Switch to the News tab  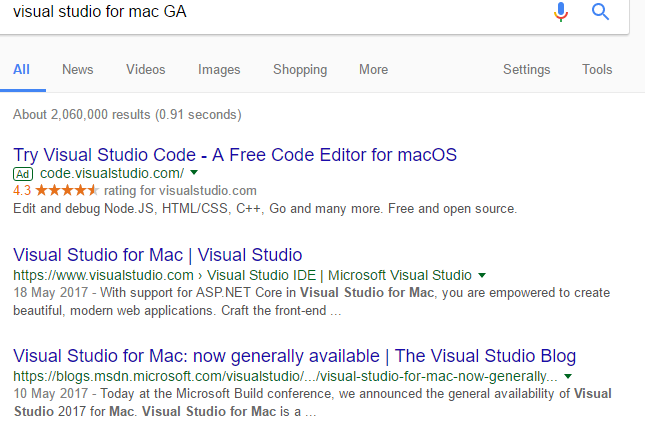[78, 69]
